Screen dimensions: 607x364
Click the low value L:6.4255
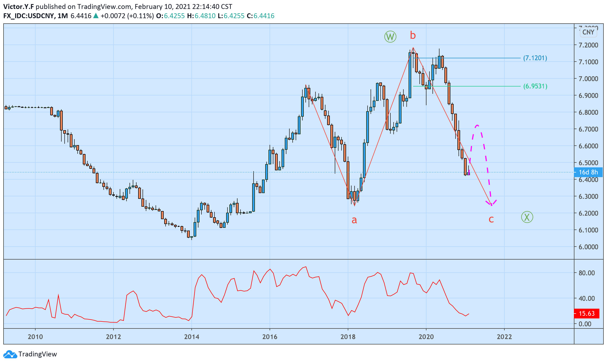pyautogui.click(x=231, y=16)
